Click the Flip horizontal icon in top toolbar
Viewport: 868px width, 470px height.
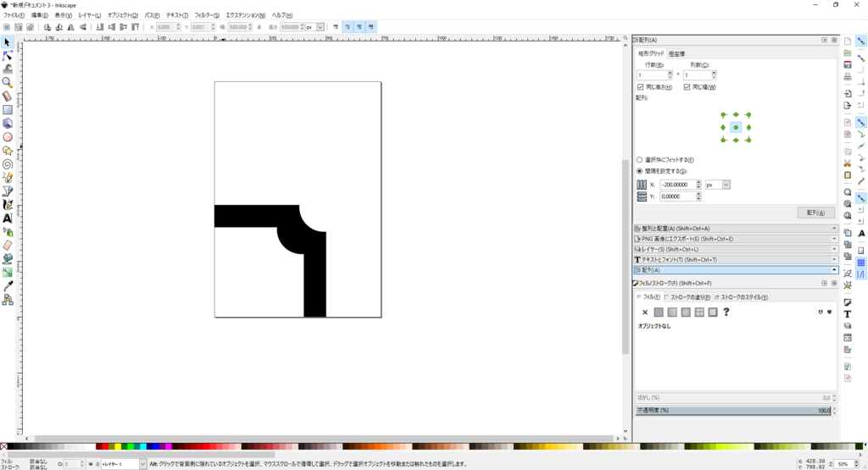click(x=71, y=27)
